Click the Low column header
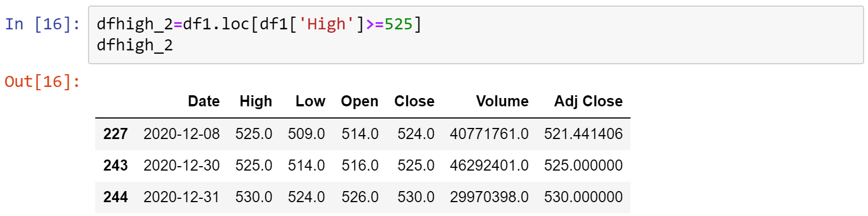 click(311, 101)
